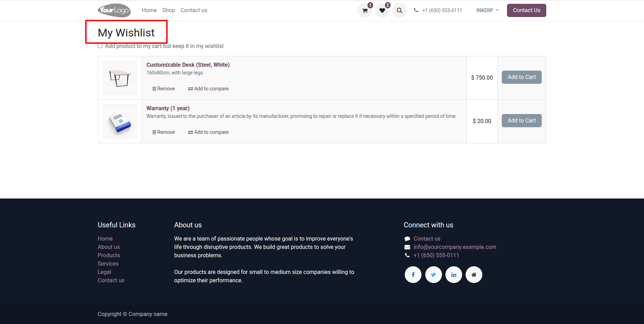644x324 pixels.
Task: Click the Facebook social icon
Action: pyautogui.click(x=413, y=275)
